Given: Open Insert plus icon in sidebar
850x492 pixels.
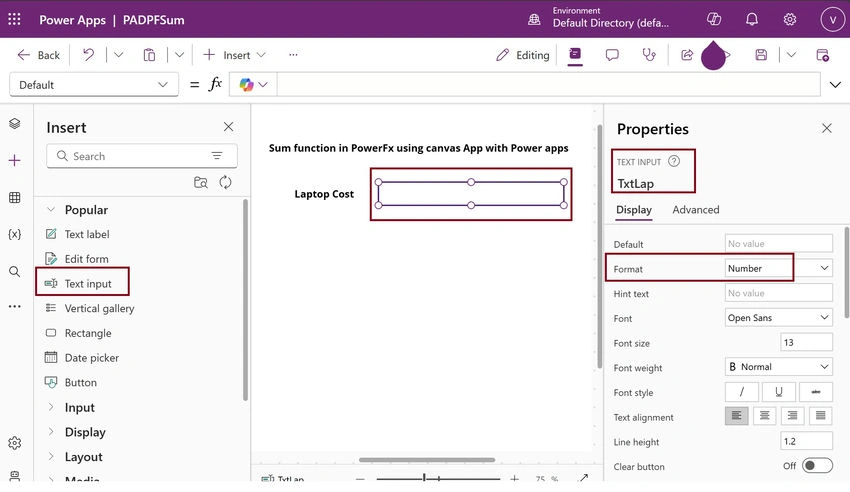Looking at the screenshot, I should [15, 160].
